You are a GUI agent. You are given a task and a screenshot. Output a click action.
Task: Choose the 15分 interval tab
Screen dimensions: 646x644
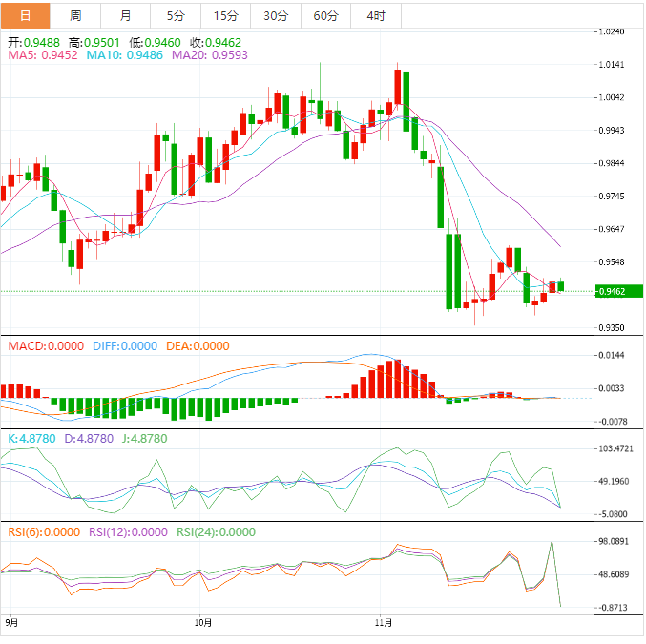(225, 16)
